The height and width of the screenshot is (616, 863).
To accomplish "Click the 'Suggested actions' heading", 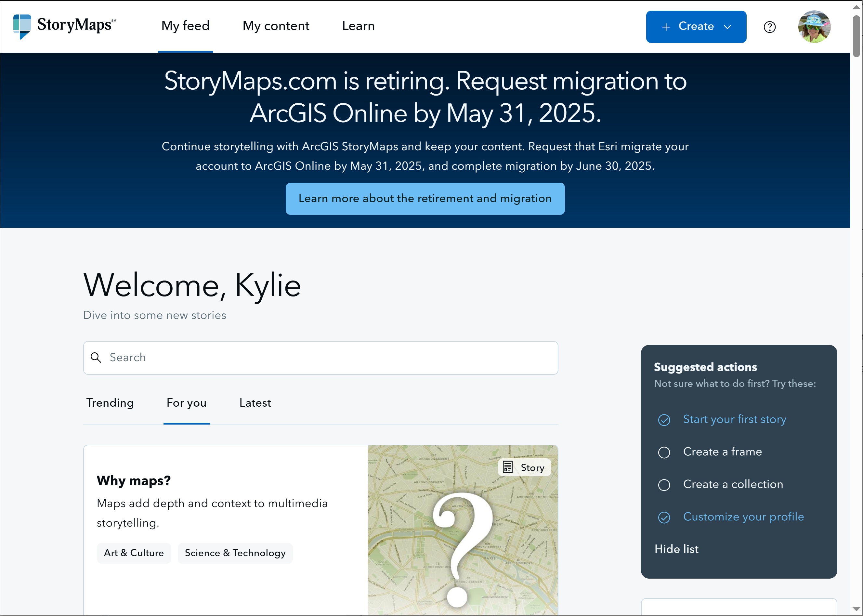I will tap(705, 367).
